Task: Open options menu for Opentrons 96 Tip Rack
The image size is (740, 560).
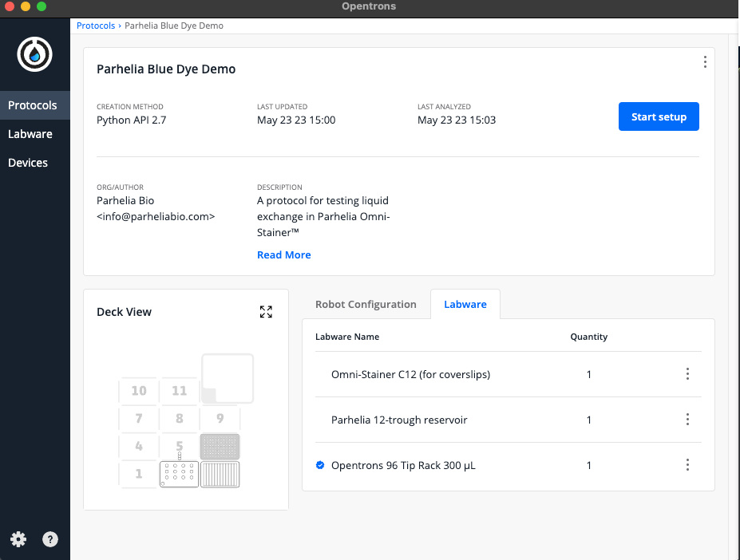Action: point(687,465)
